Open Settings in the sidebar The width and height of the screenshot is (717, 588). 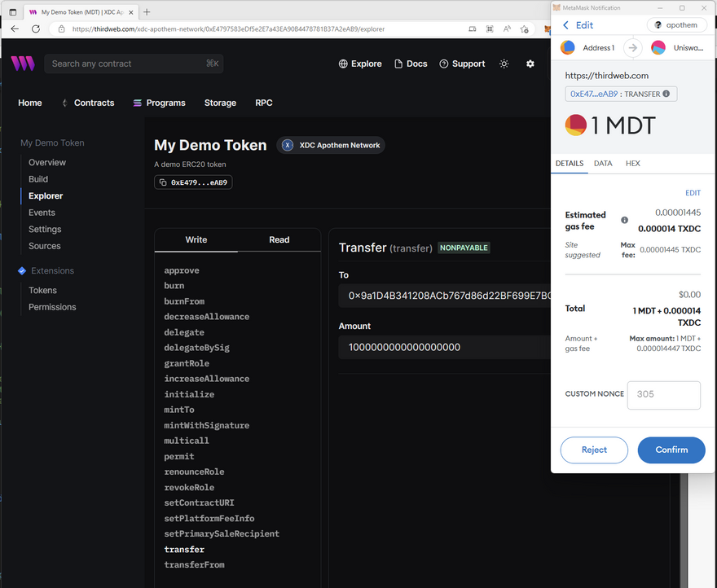pos(45,229)
